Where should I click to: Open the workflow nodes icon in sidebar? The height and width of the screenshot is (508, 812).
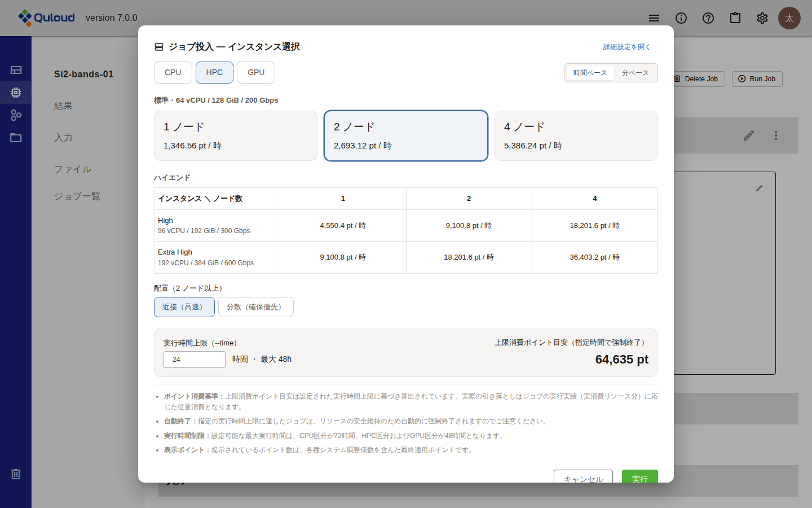pos(16,115)
